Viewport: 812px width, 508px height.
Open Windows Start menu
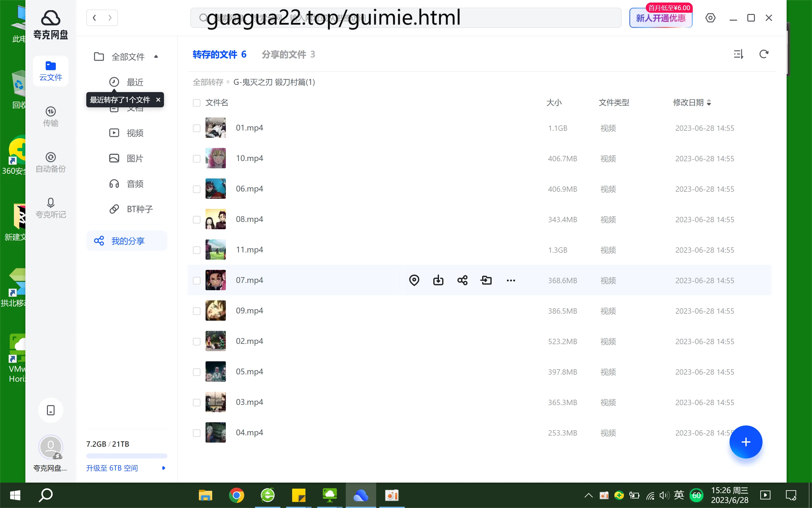pyautogui.click(x=15, y=495)
